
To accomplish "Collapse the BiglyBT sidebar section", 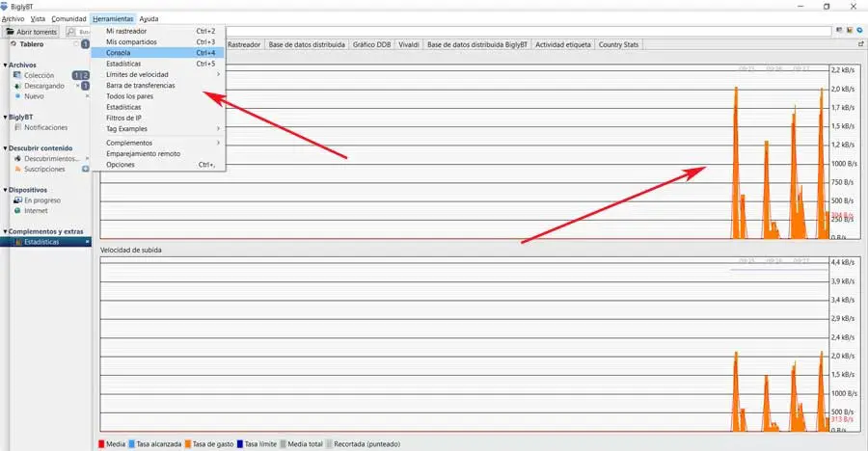I will (5, 117).
